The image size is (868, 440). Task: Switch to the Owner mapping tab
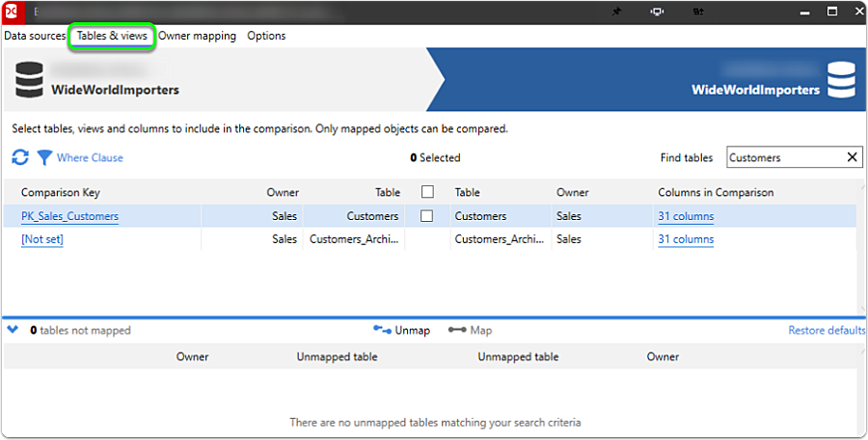pyautogui.click(x=197, y=36)
